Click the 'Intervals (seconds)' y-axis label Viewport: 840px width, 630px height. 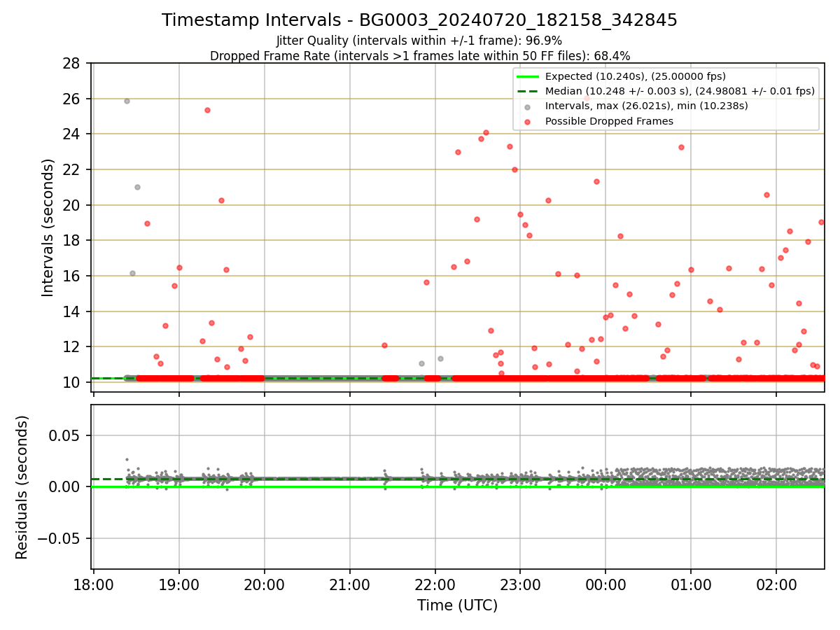tap(48, 227)
